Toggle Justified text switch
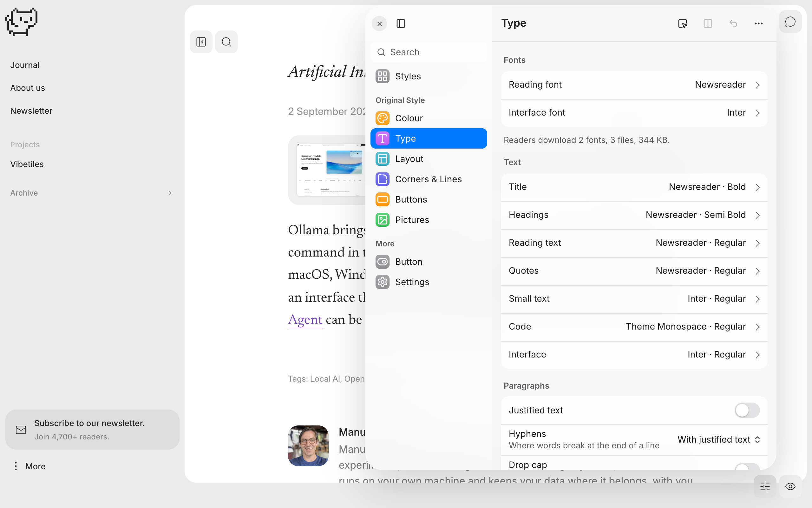This screenshot has width=812, height=508. [747, 410]
